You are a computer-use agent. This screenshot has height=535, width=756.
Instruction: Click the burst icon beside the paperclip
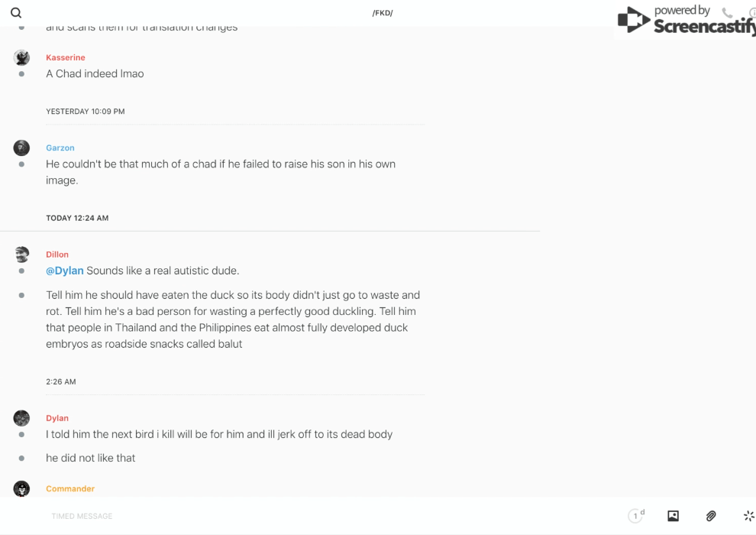748,516
